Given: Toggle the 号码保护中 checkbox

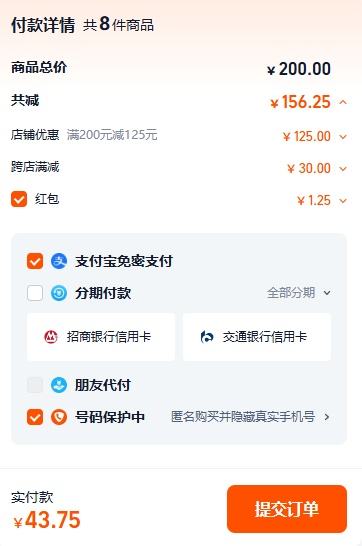Looking at the screenshot, I should point(35,417).
